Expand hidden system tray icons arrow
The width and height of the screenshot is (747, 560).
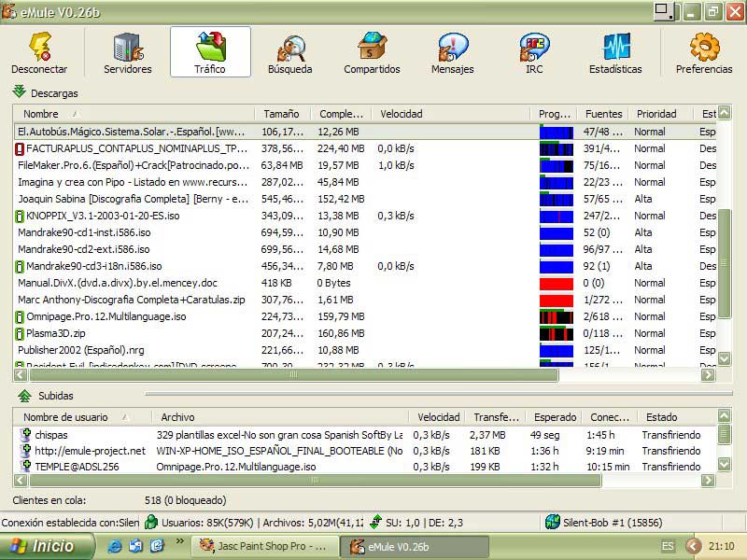click(693, 546)
